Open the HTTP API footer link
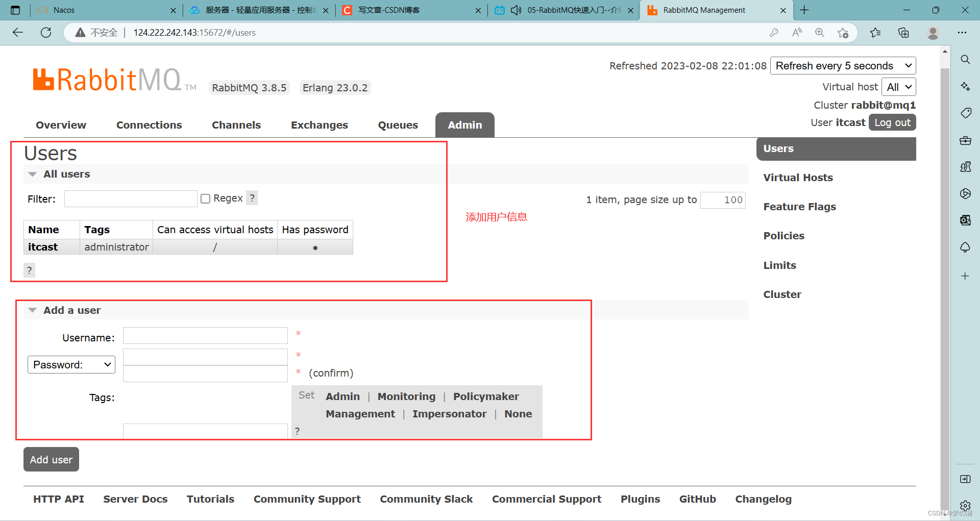The image size is (980, 521). coord(59,499)
